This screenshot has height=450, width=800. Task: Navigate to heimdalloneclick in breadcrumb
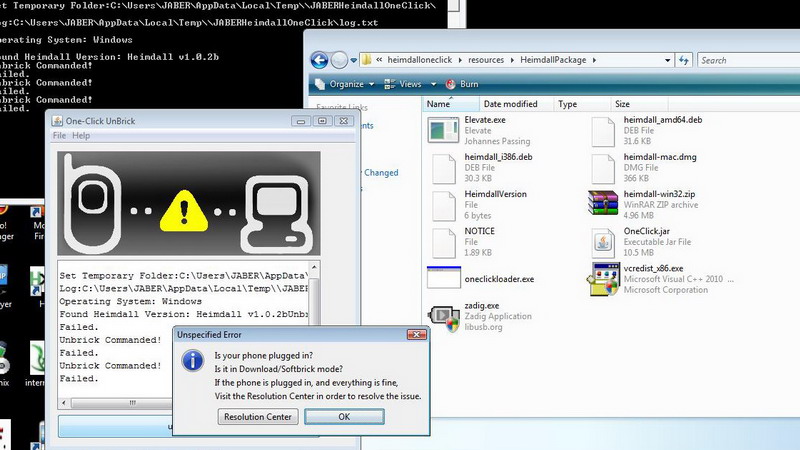point(420,60)
